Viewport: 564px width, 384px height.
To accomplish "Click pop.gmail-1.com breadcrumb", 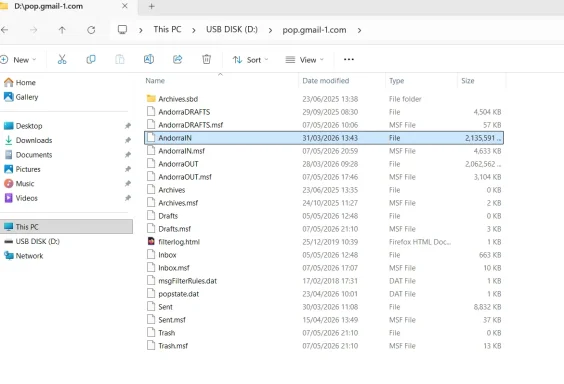I will point(314,30).
